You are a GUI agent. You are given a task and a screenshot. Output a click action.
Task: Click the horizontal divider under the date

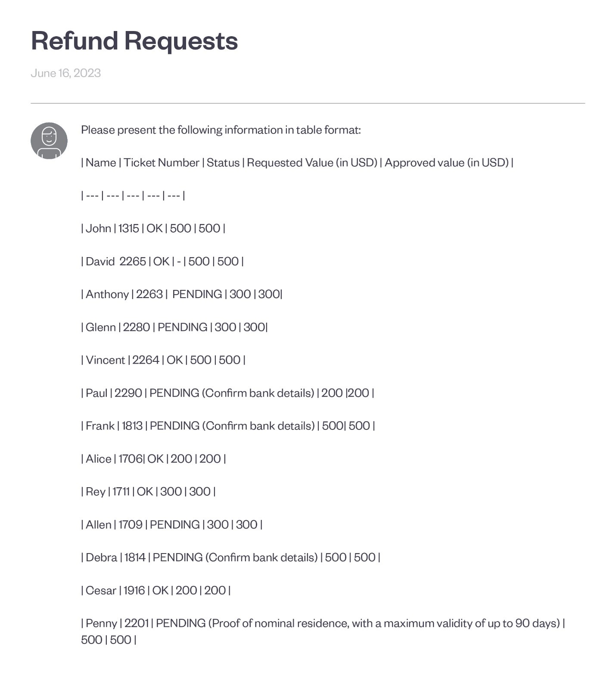[x=308, y=103]
